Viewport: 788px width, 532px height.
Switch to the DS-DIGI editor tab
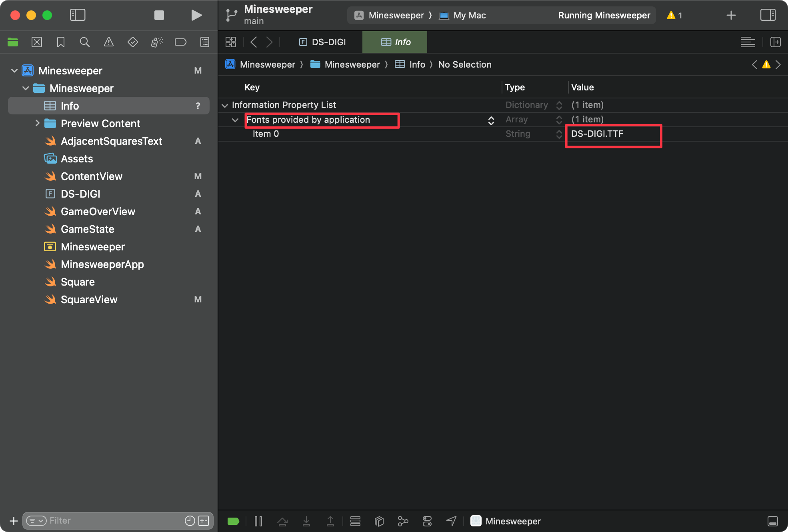[x=323, y=42]
